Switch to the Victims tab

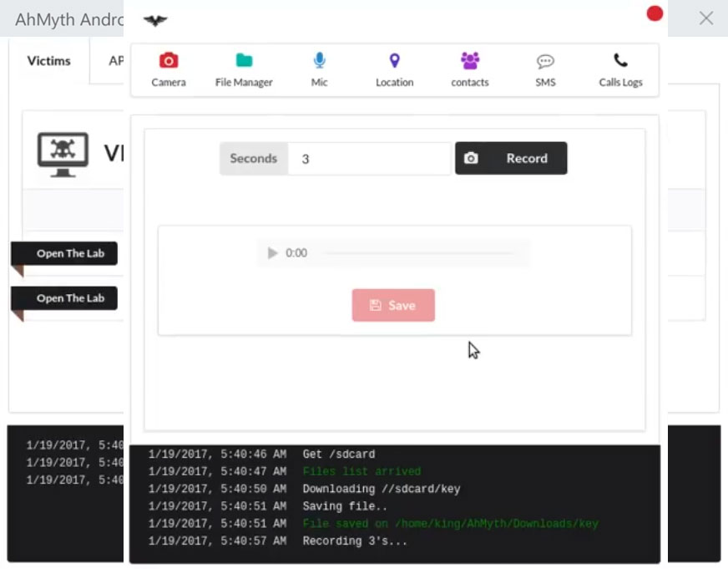coord(48,61)
